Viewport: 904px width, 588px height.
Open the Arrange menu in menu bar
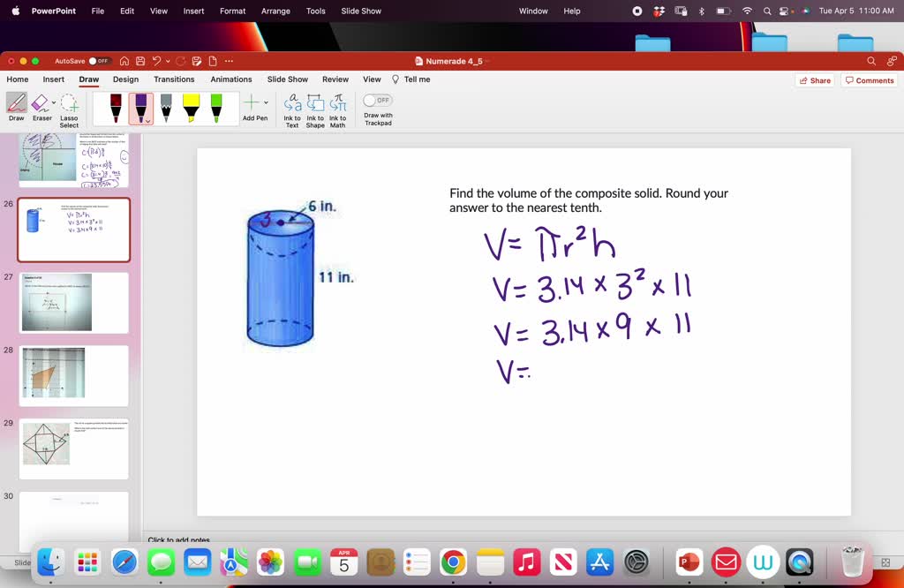coord(275,11)
